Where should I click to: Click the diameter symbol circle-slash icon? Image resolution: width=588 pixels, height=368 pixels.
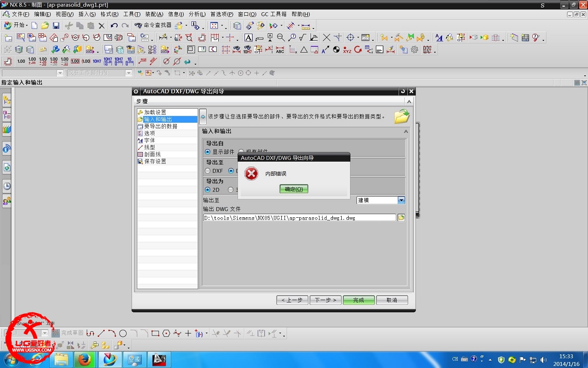pos(166,61)
